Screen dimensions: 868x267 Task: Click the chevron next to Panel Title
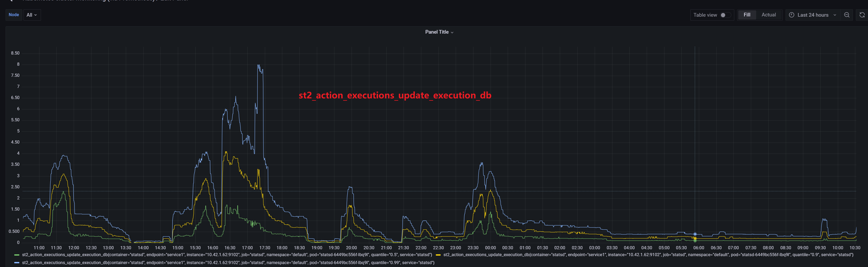coord(452,32)
